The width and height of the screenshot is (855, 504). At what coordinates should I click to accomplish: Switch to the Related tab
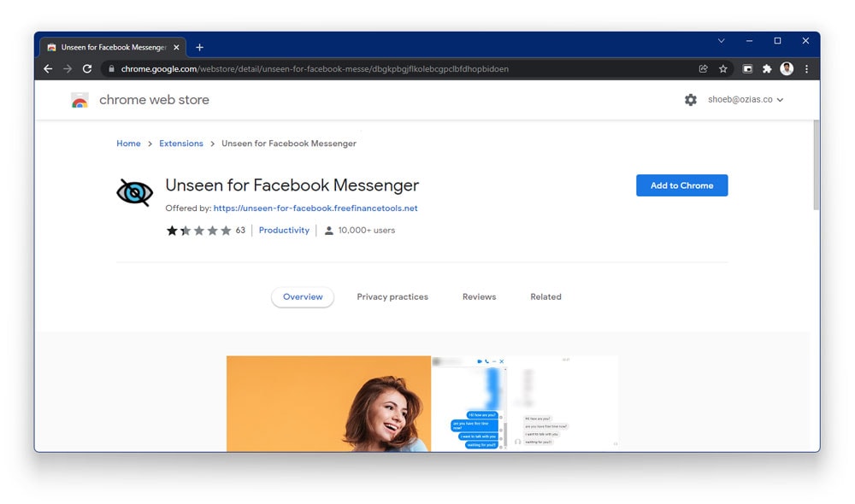pos(545,297)
